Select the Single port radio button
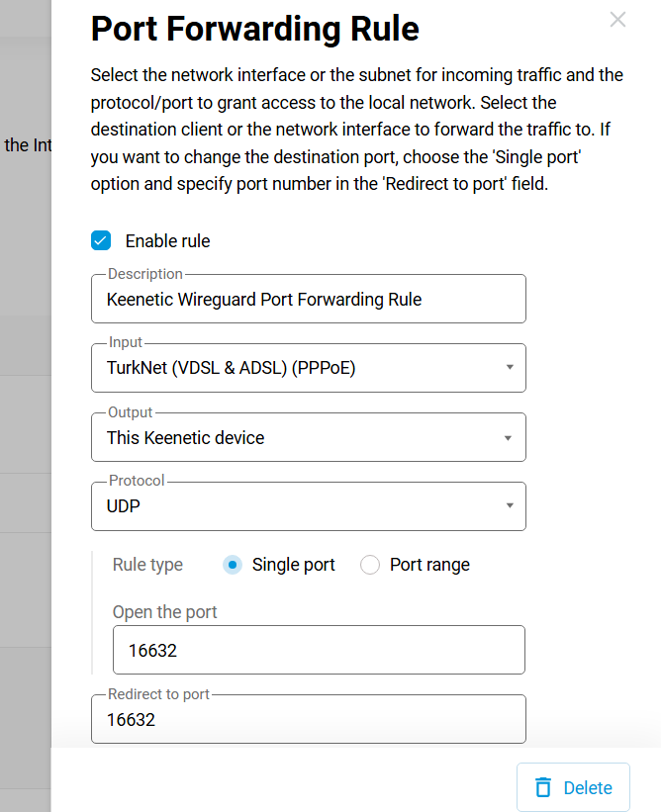Image resolution: width=661 pixels, height=812 pixels. tap(233, 565)
